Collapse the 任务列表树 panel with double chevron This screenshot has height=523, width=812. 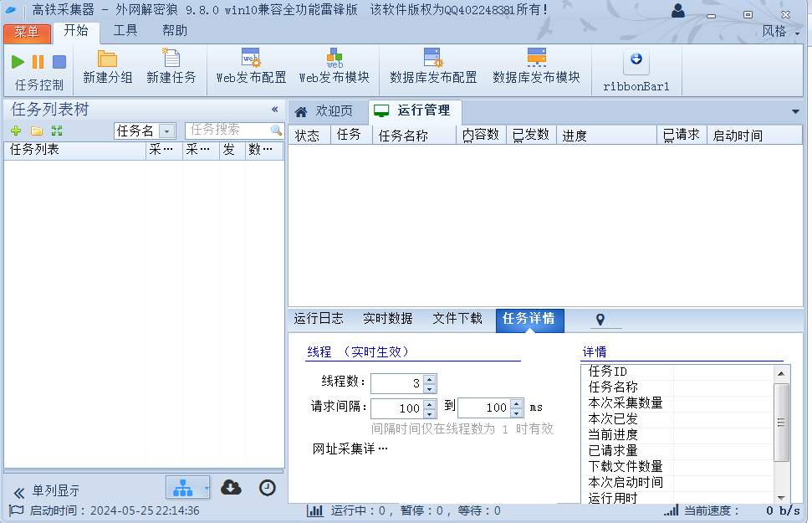pyautogui.click(x=275, y=110)
